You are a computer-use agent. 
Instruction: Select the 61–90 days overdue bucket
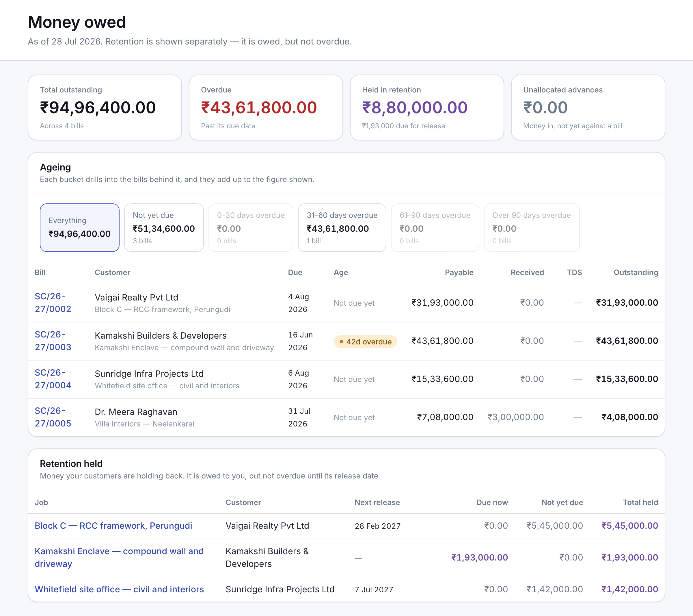coord(435,228)
